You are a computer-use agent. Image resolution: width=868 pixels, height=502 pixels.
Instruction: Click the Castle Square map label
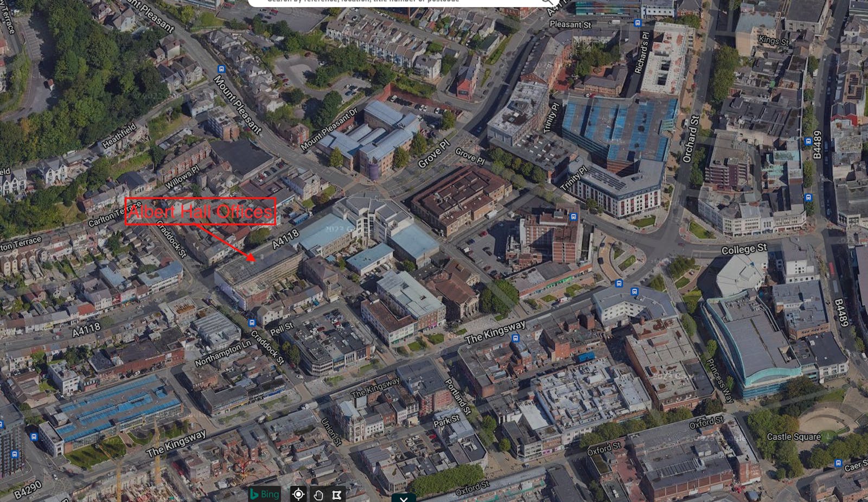tap(793, 436)
